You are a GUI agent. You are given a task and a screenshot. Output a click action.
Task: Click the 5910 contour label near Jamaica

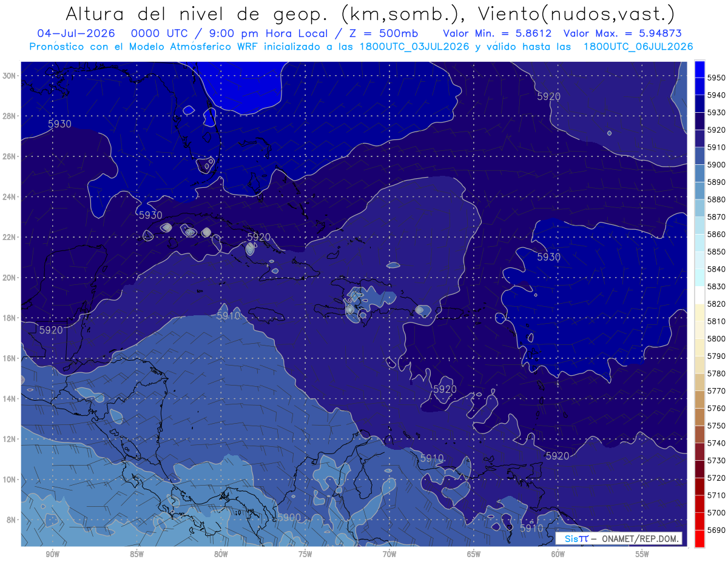pyautogui.click(x=228, y=316)
